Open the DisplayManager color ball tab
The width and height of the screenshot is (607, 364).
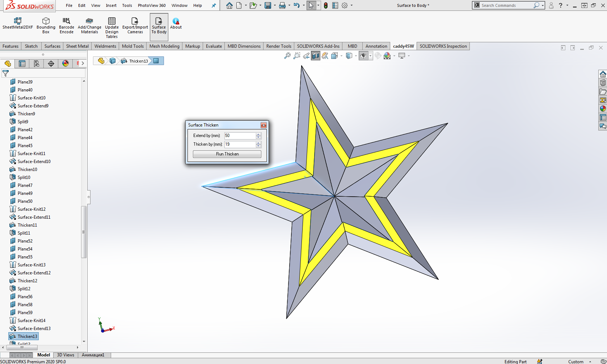(x=66, y=64)
